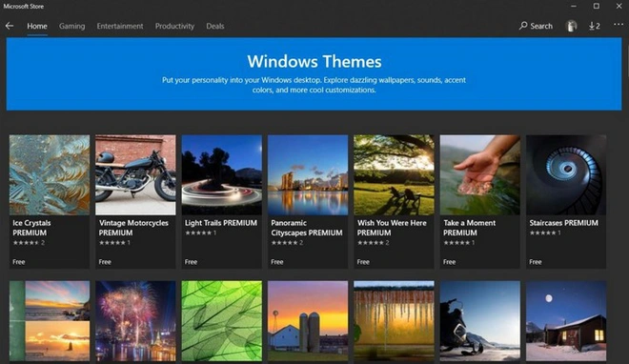Select the Home tab
Screen dimensions: 629x364
[37, 26]
